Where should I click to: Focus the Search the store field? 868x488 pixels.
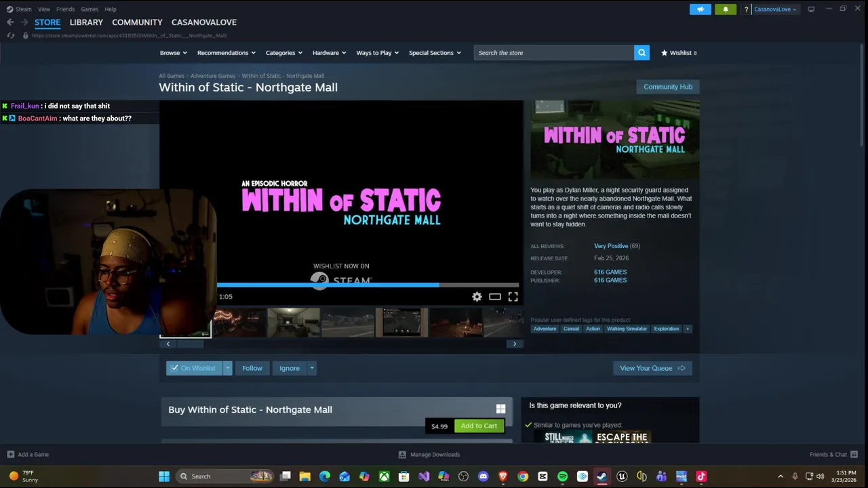click(x=554, y=53)
